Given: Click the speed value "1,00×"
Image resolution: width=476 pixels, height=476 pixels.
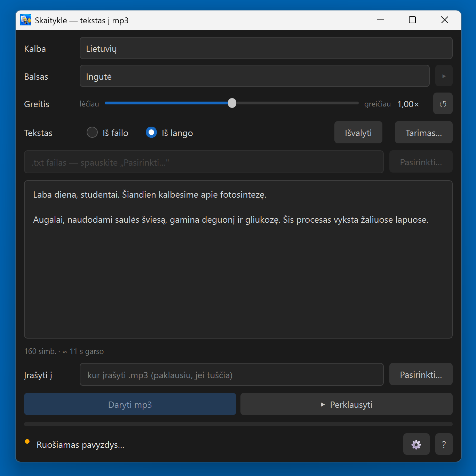Looking at the screenshot, I should (x=408, y=104).
